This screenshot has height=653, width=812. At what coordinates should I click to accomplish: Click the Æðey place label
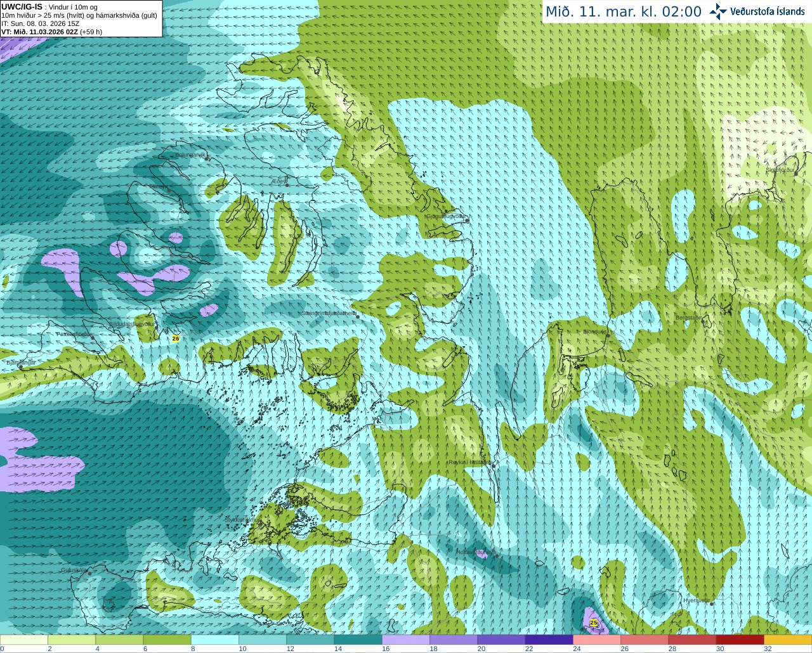(x=278, y=181)
